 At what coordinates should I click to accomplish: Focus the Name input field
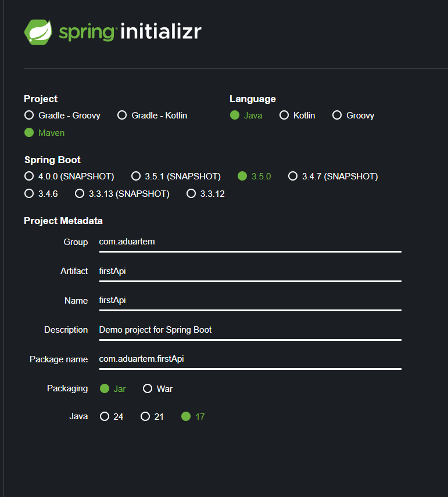point(250,301)
